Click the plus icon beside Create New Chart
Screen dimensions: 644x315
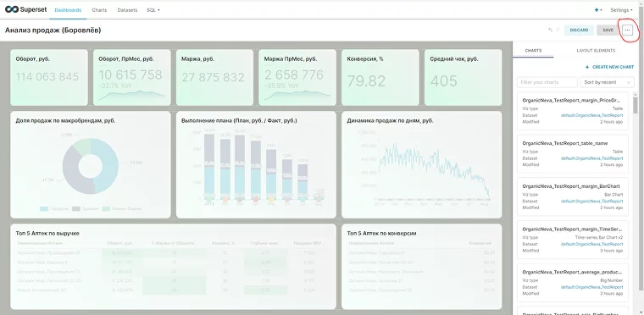pos(587,67)
